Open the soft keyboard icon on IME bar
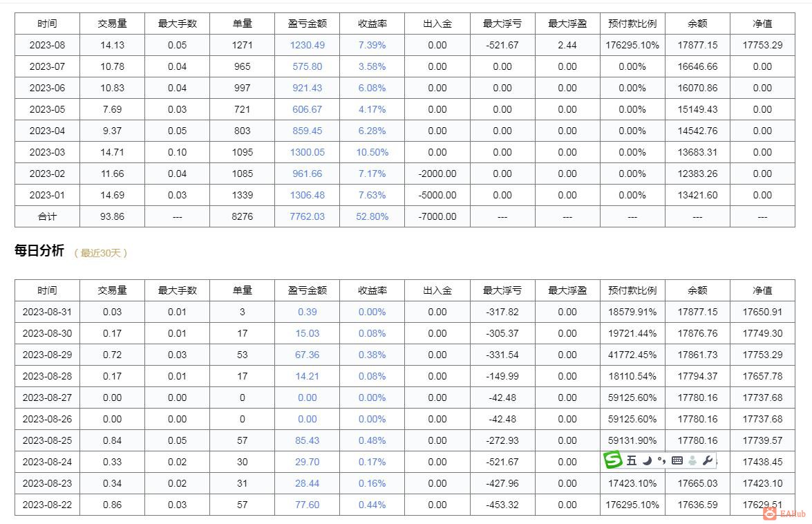Image resolution: width=812 pixels, height=524 pixels. (x=677, y=460)
